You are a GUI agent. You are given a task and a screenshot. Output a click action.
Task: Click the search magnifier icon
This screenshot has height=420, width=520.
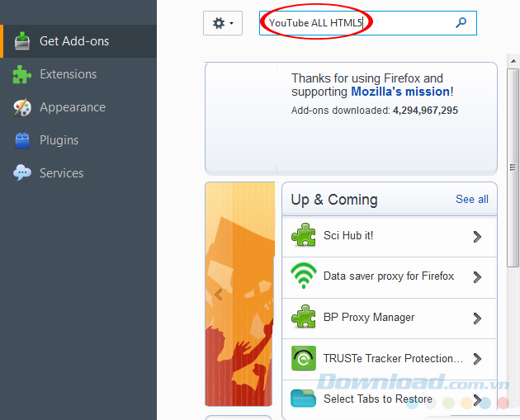pos(461,23)
